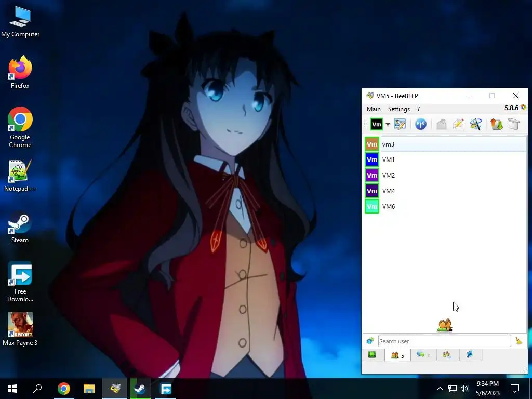Click the Free Download Manager taskbar icon
This screenshot has width=532, height=399.
(x=166, y=389)
